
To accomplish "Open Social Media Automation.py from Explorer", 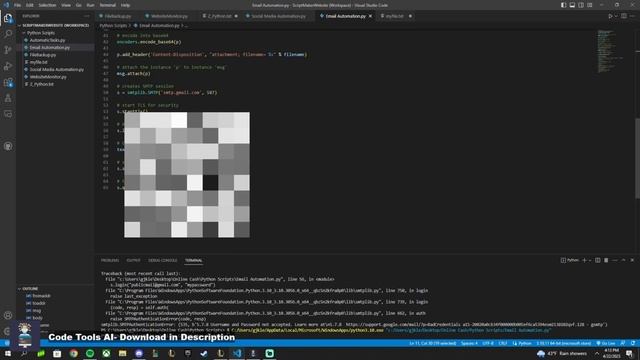I will tap(56, 69).
